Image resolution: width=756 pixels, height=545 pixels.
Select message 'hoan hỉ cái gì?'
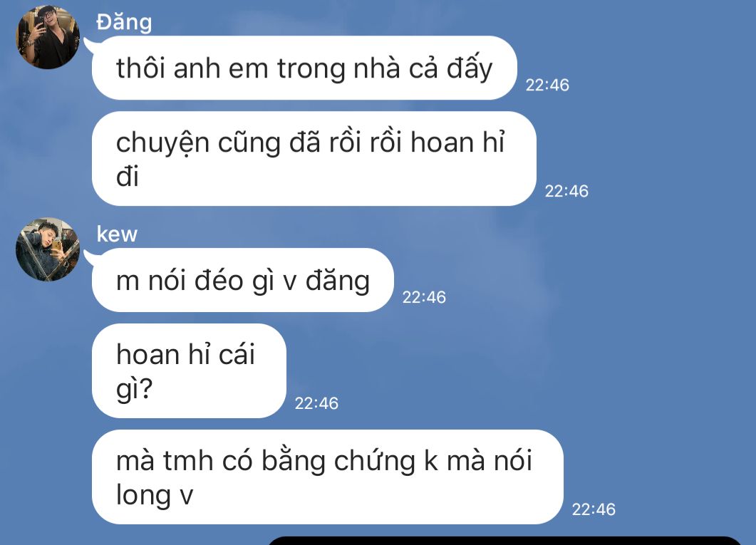[x=189, y=370]
